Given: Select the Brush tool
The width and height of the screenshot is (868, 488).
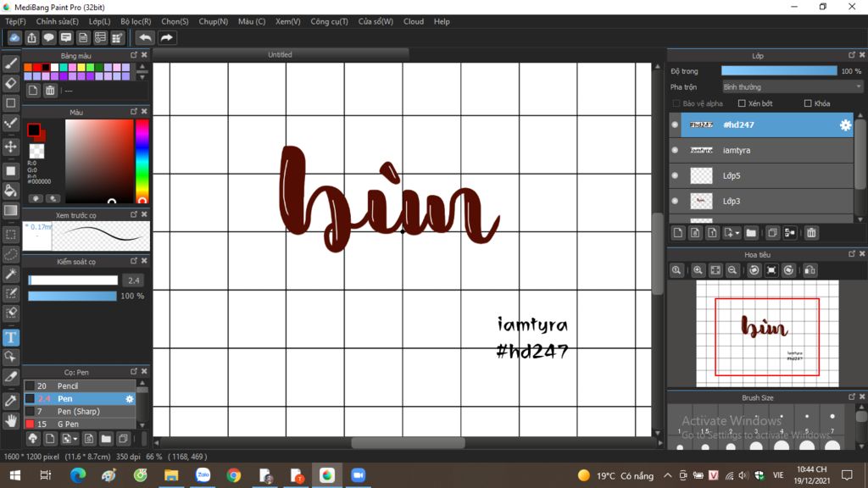Looking at the screenshot, I should coord(10,64).
